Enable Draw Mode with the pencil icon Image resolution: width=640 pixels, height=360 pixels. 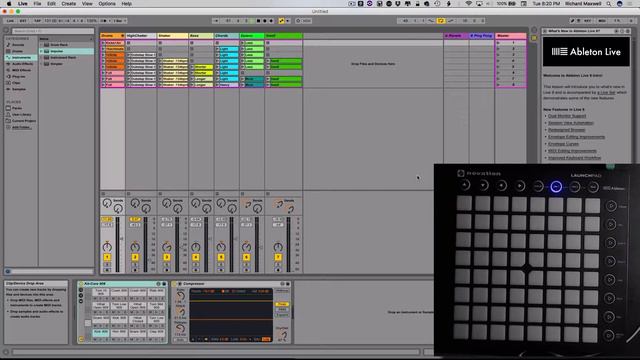(x=572, y=20)
